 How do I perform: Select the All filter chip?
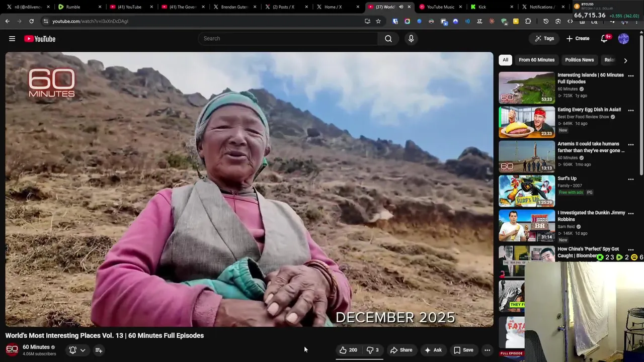pyautogui.click(x=505, y=60)
